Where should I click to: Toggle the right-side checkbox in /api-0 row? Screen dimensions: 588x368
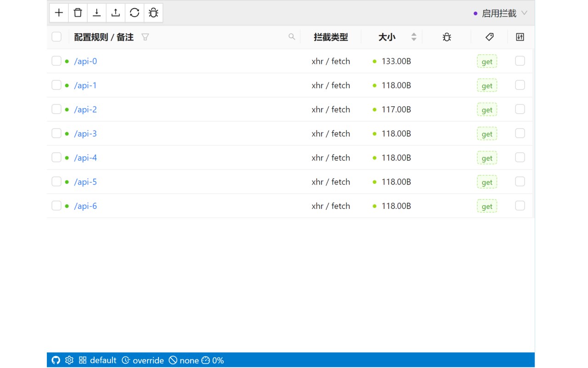pyautogui.click(x=520, y=61)
